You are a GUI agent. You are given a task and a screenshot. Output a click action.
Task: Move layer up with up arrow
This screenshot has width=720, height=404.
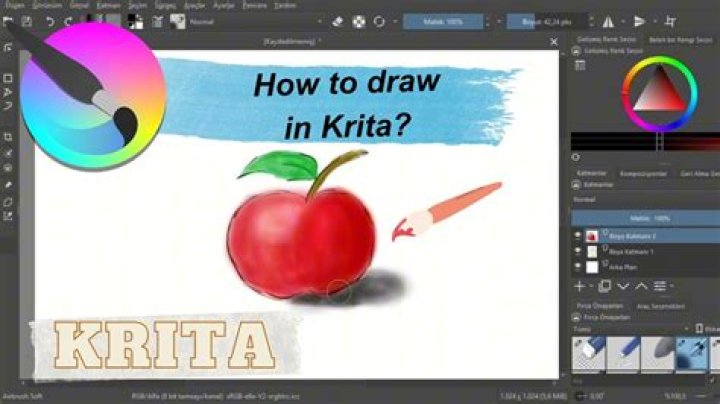tap(641, 286)
